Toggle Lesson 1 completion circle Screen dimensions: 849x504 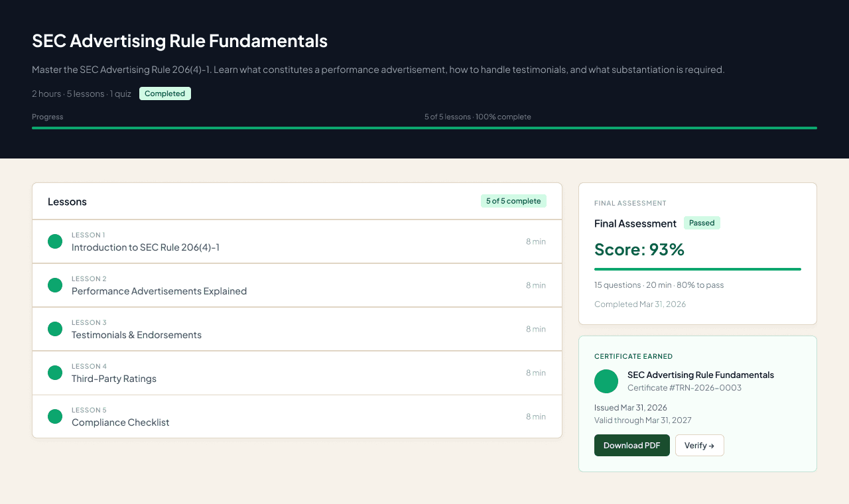(x=55, y=241)
